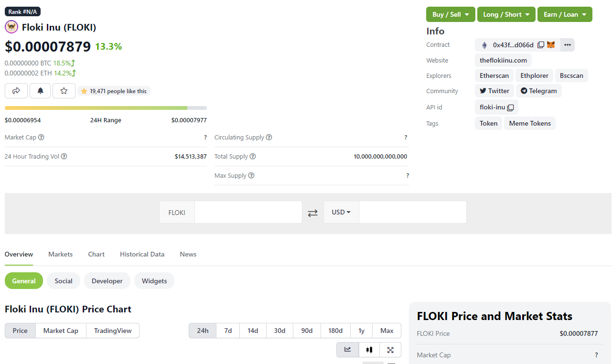This screenshot has width=612, height=364.
Task: Click the Floki Inu coin logo
Action: [x=11, y=27]
